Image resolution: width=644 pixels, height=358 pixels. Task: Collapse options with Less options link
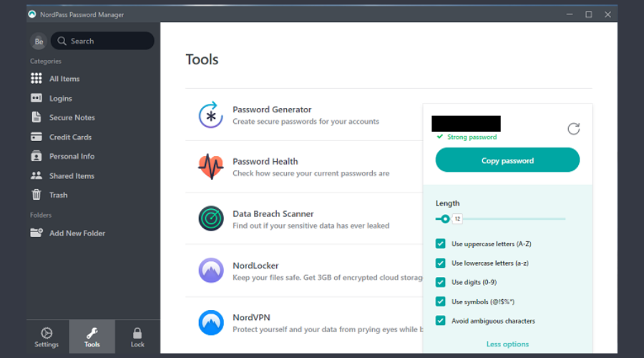507,344
